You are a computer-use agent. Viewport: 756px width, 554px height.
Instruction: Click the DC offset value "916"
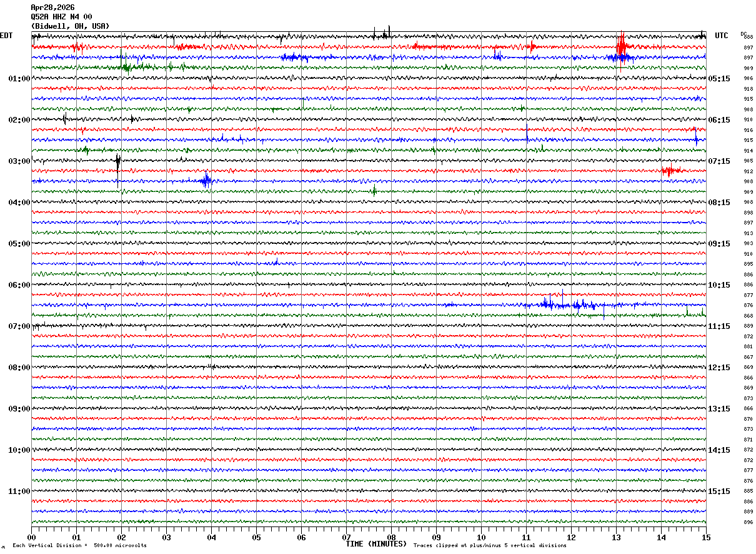pyautogui.click(x=748, y=130)
